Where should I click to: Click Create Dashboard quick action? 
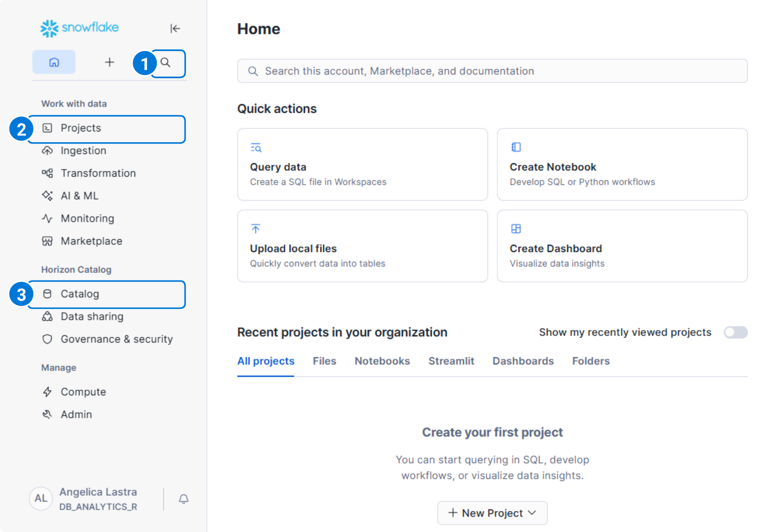[622, 246]
